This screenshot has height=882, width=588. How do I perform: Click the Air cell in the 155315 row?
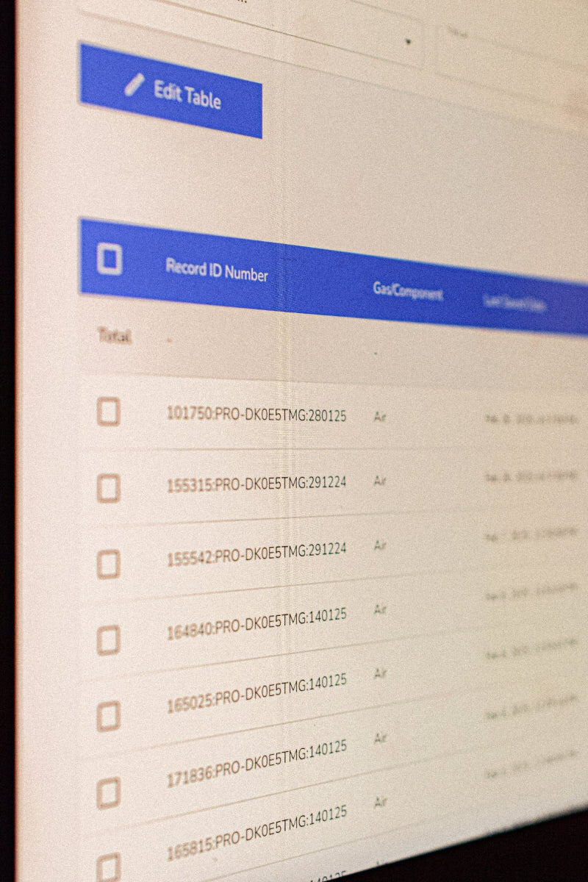(x=379, y=481)
